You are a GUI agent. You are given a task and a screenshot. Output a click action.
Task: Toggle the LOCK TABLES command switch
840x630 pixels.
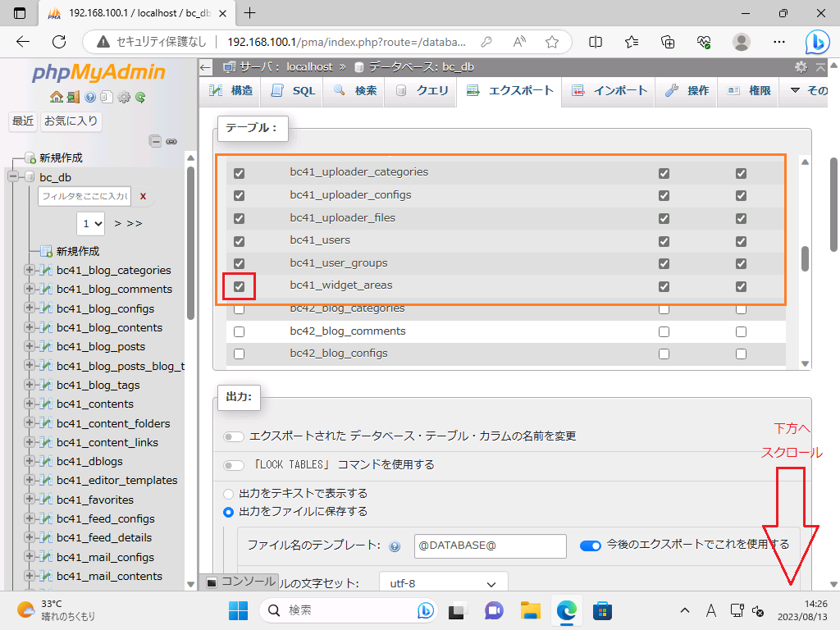coord(234,465)
